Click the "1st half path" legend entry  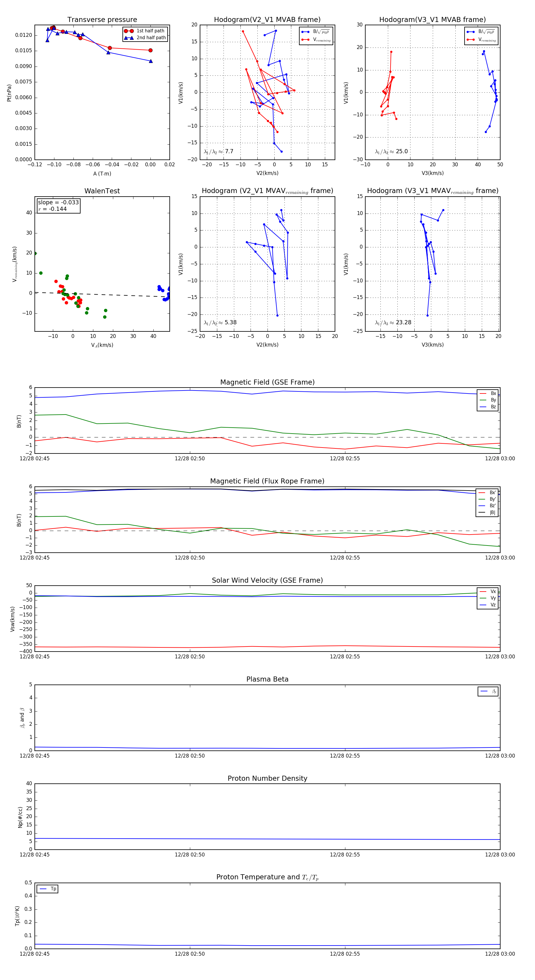pos(145,31)
